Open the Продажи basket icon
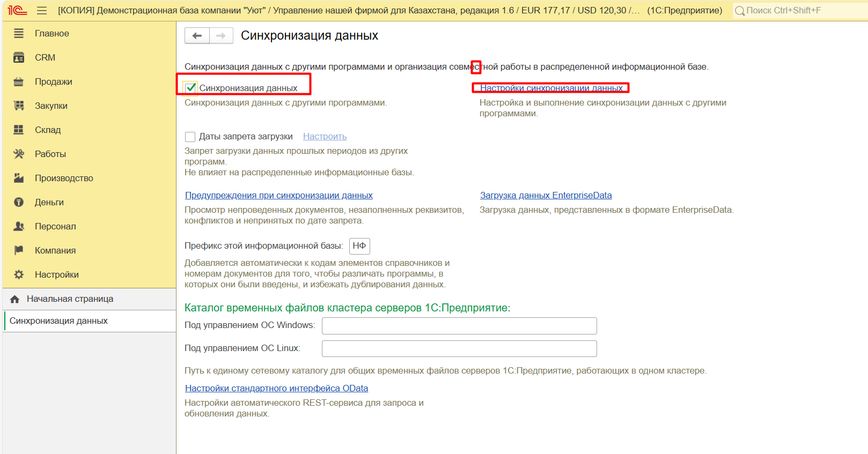Screen dimensions: 868x454 tap(19, 81)
